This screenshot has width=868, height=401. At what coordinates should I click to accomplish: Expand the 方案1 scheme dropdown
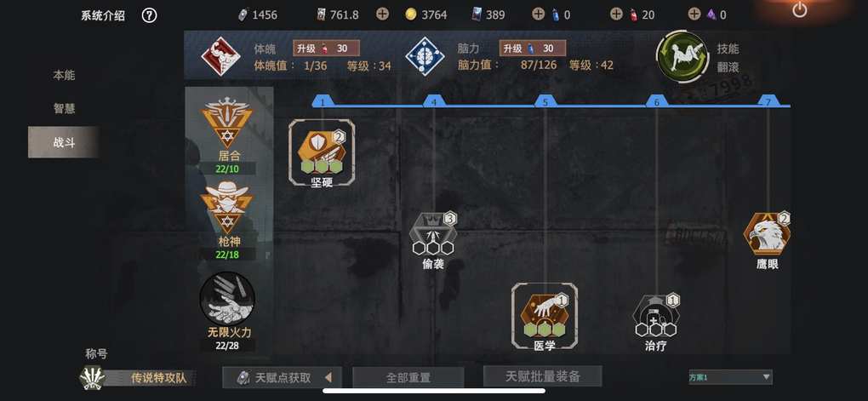click(730, 377)
